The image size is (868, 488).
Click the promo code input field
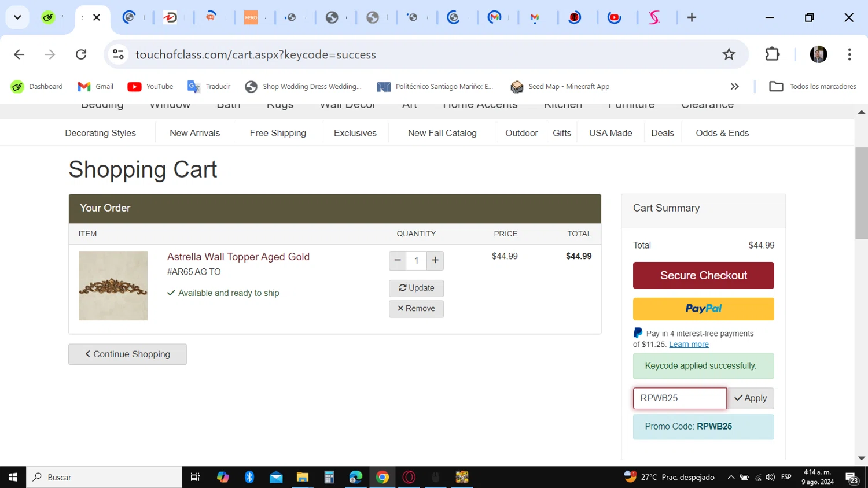tap(680, 398)
